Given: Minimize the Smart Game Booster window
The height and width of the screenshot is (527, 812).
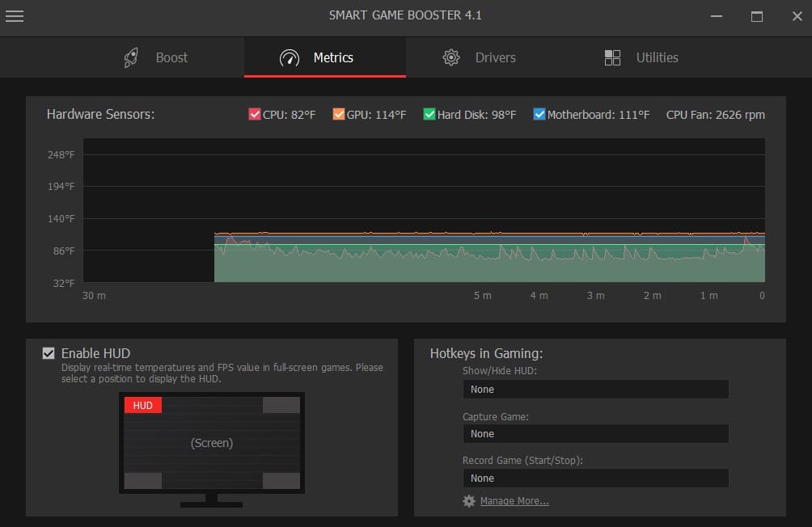Looking at the screenshot, I should (x=717, y=16).
